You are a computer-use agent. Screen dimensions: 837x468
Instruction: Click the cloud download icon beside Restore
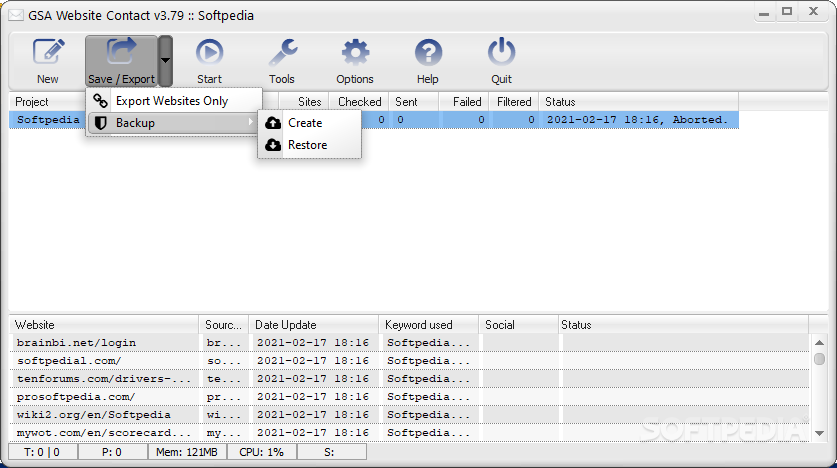(x=273, y=145)
